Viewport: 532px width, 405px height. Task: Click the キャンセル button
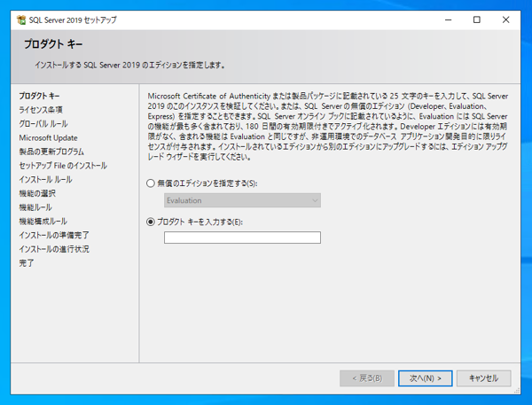(x=483, y=378)
